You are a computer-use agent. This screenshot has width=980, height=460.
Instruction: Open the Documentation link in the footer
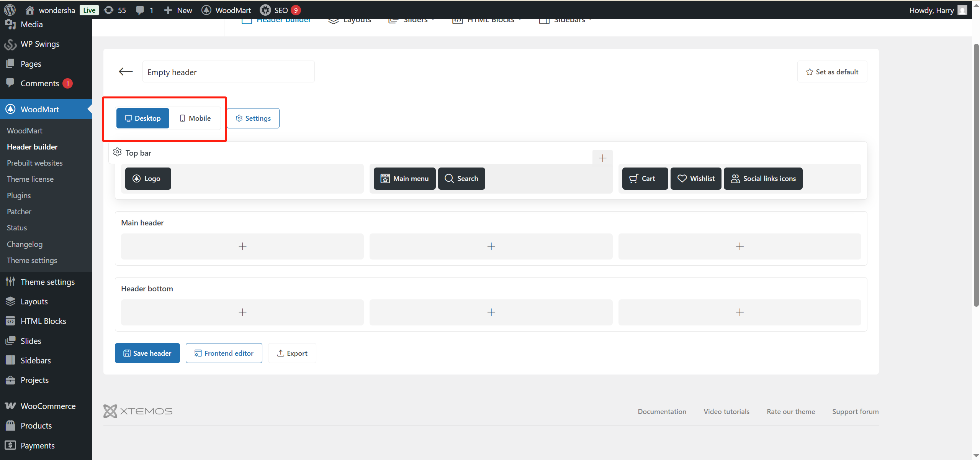coord(662,411)
